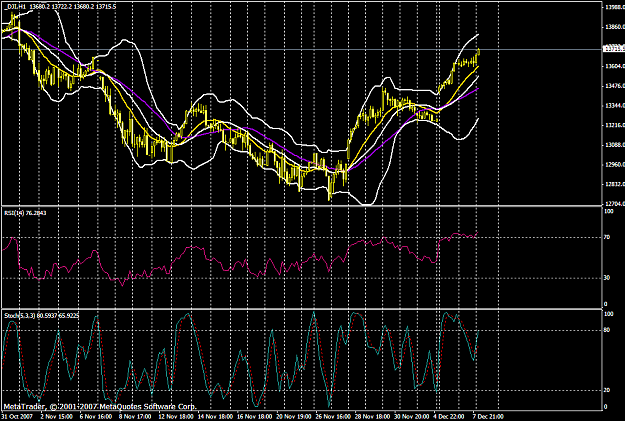Screen dimensions: 625x421
Task: Click the 20 Nov 19:00 time label
Action: pos(293,417)
